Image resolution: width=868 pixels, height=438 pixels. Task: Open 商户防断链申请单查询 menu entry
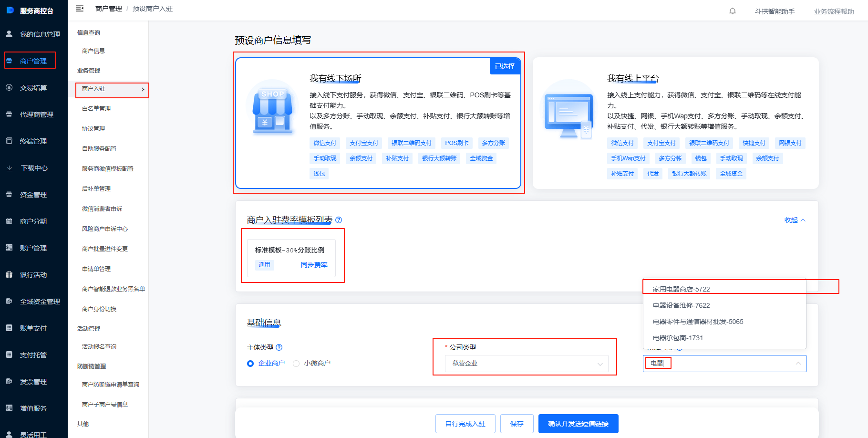[111, 384]
